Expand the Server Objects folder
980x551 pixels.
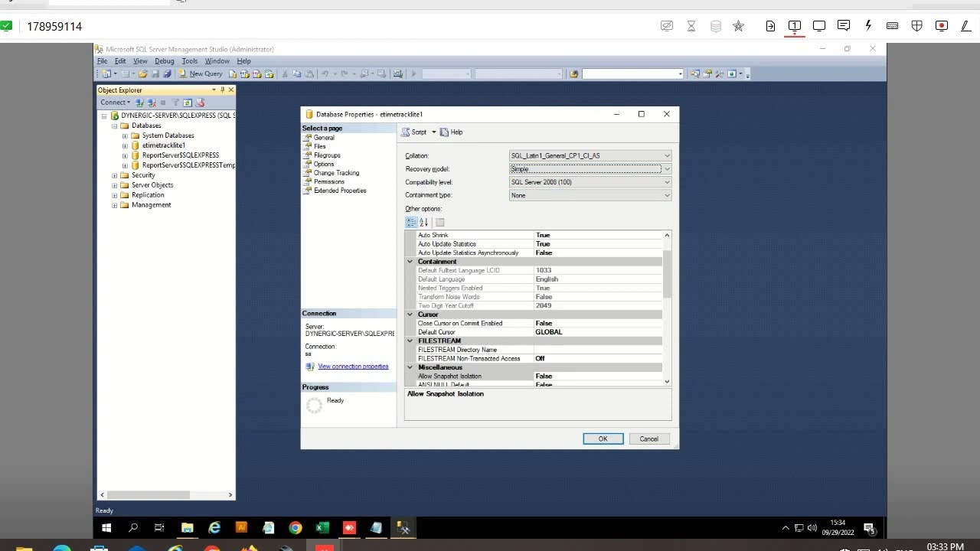tap(115, 185)
